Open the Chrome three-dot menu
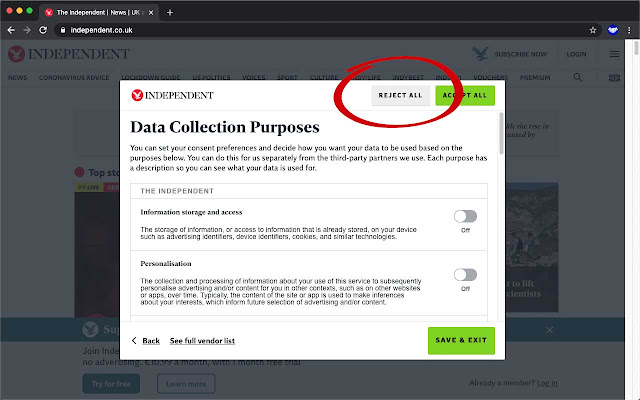Viewport: 640px width, 400px height. [629, 30]
